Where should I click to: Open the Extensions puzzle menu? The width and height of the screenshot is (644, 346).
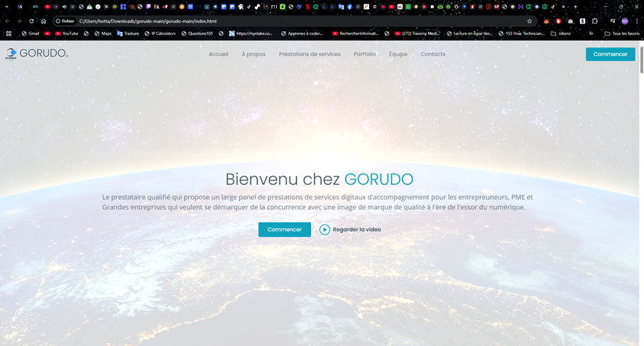pyautogui.click(x=595, y=21)
